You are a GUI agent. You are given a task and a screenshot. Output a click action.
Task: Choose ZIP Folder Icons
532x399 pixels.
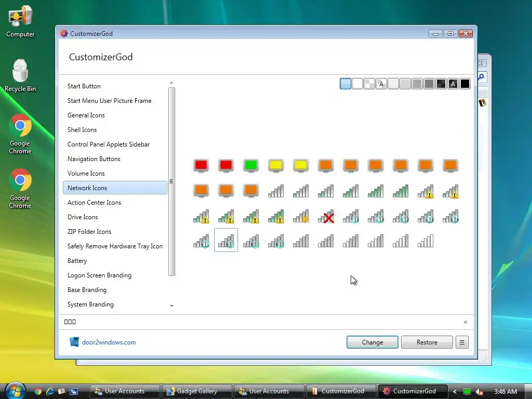[x=115, y=232]
